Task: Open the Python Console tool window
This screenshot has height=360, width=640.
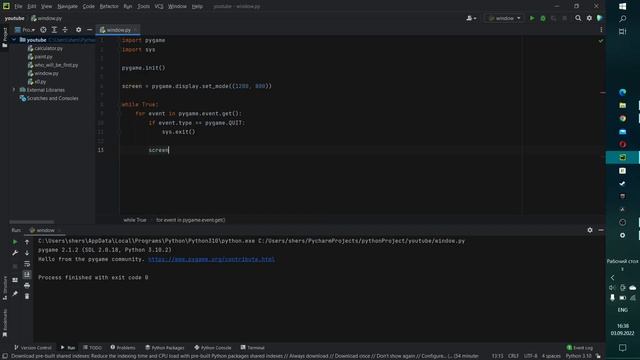Action: [x=213, y=348]
